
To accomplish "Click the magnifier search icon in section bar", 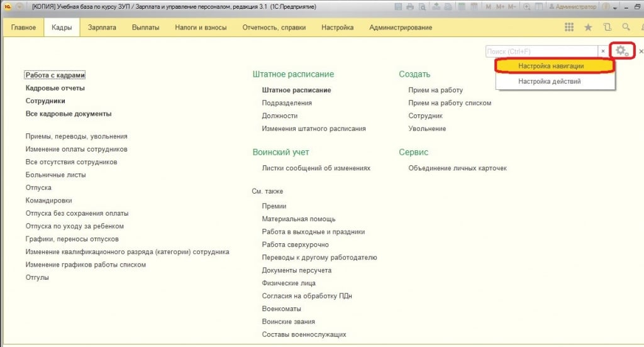I will tap(626, 28).
